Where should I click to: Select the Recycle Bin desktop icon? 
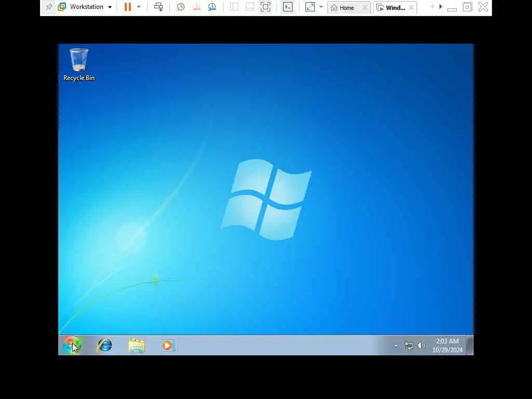(x=79, y=64)
